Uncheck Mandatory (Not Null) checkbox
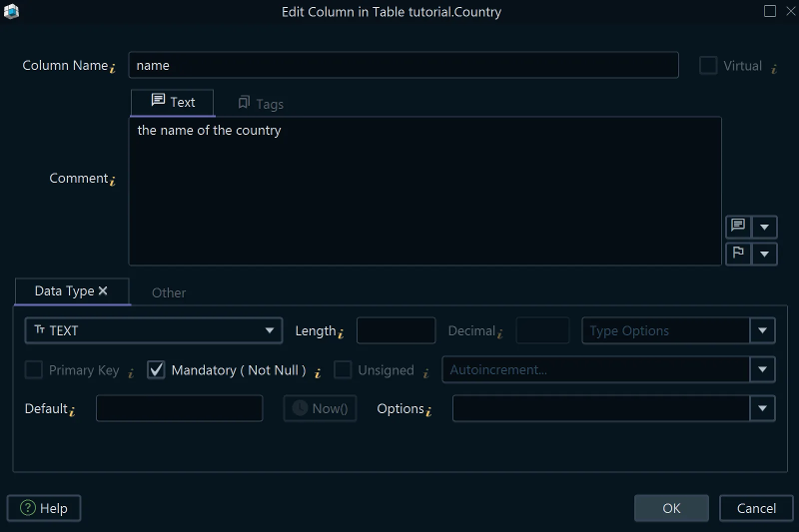The width and height of the screenshot is (799, 532). point(156,369)
